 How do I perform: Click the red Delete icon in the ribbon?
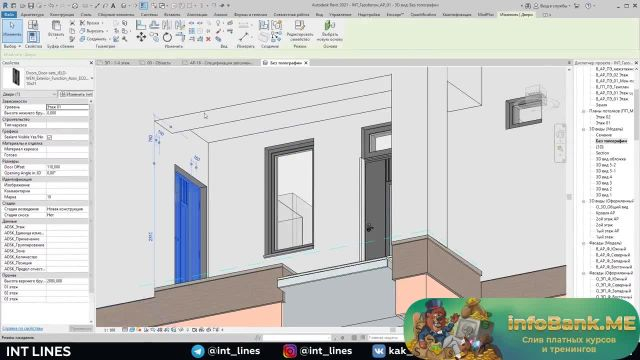coord(208,39)
